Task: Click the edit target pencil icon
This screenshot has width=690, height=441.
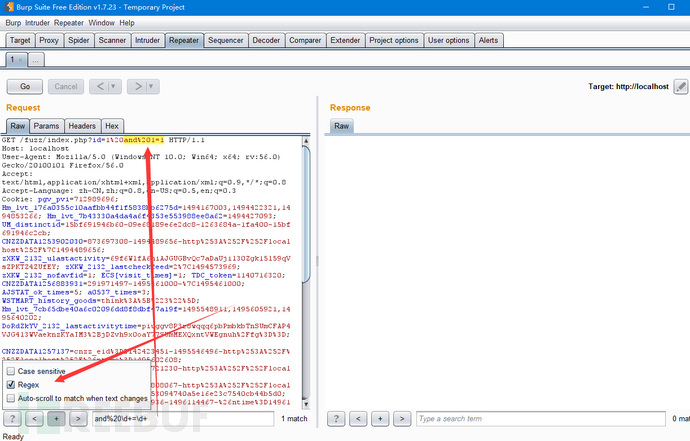Action: pos(680,87)
